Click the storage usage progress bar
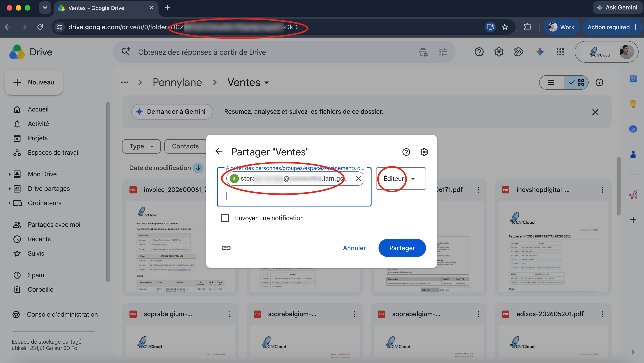644x363 pixels. 54,331
